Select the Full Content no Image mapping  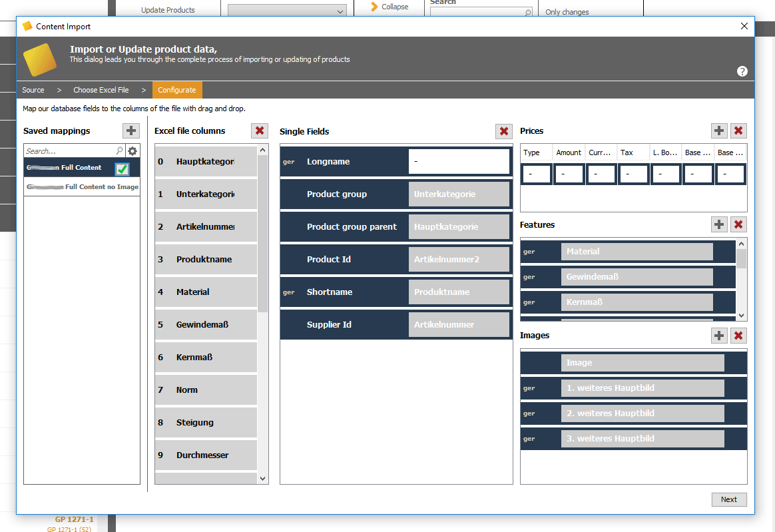click(82, 187)
